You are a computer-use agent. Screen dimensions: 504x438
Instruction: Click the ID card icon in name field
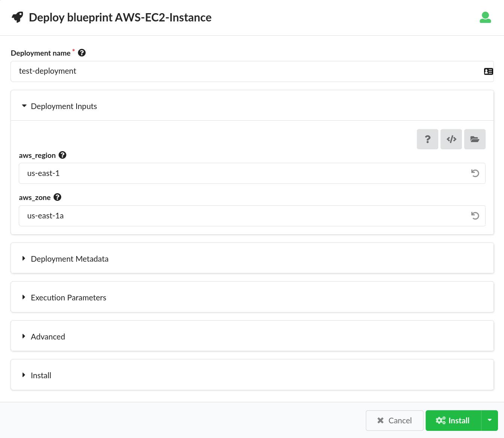click(x=488, y=71)
